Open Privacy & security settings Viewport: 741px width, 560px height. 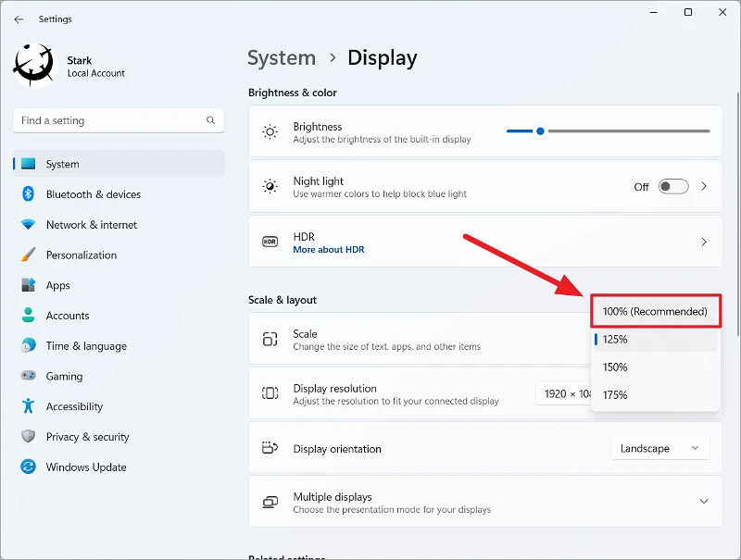pos(119,436)
